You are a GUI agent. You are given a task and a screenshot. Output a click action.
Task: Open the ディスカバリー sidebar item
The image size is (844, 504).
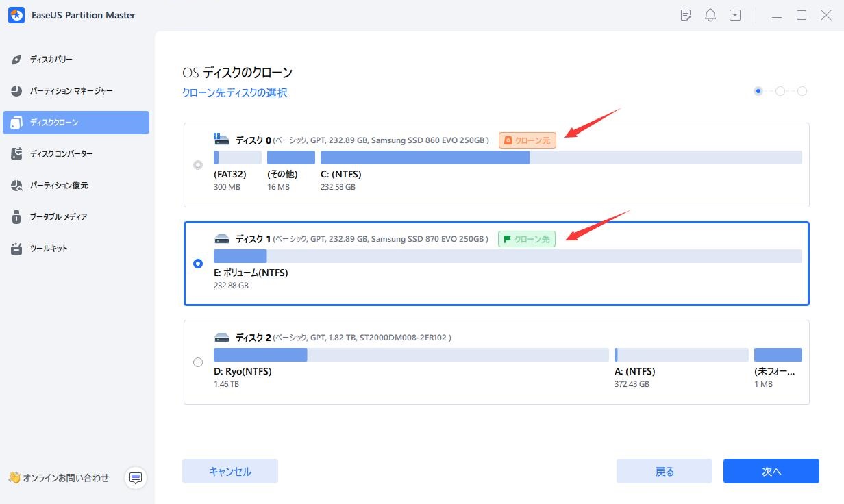coord(75,60)
